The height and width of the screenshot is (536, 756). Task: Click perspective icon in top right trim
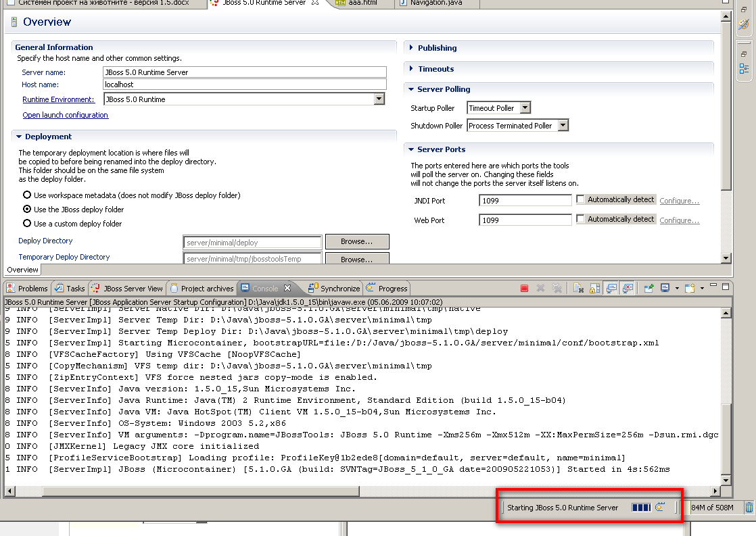(744, 24)
